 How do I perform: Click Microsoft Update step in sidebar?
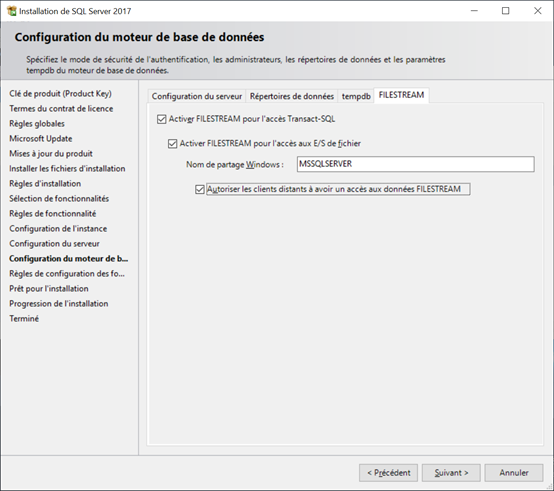click(x=41, y=138)
